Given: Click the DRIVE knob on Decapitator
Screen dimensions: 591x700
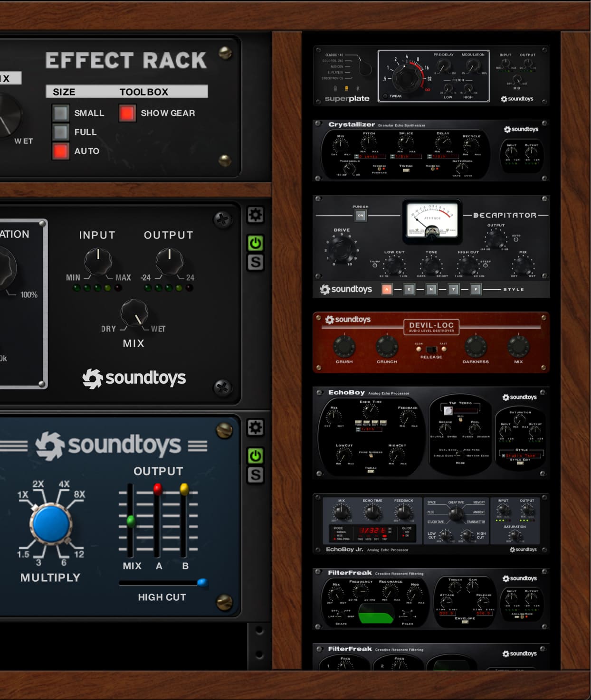Looking at the screenshot, I should [x=342, y=249].
